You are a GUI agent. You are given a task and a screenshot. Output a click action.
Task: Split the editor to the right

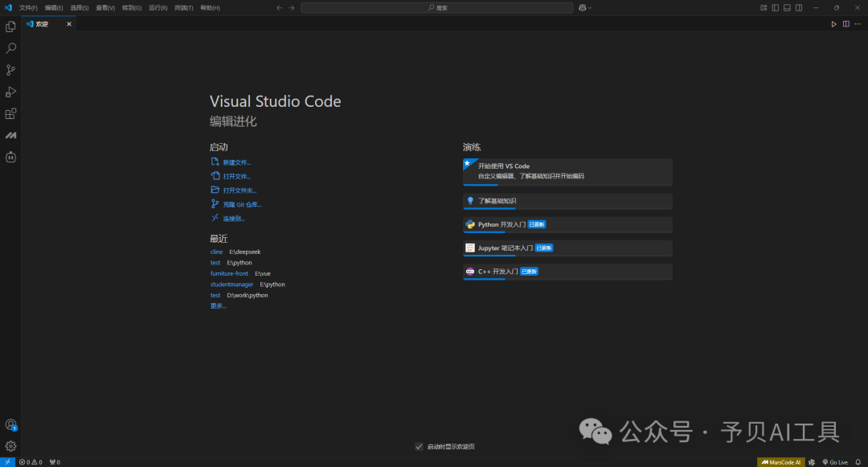(845, 24)
